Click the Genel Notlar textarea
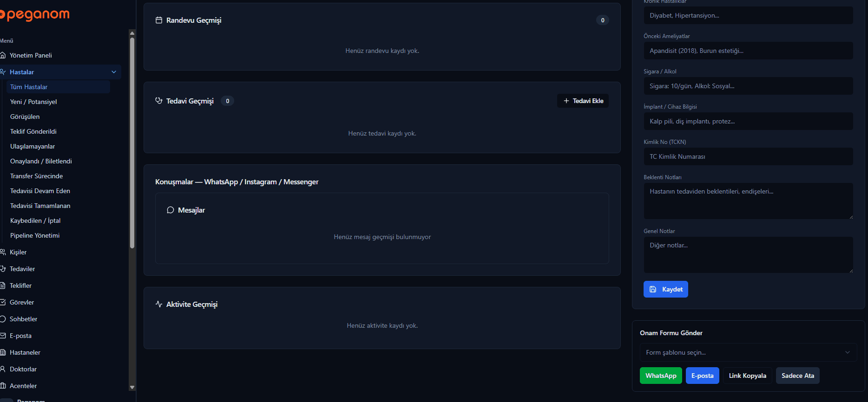The width and height of the screenshot is (868, 402). (748, 255)
